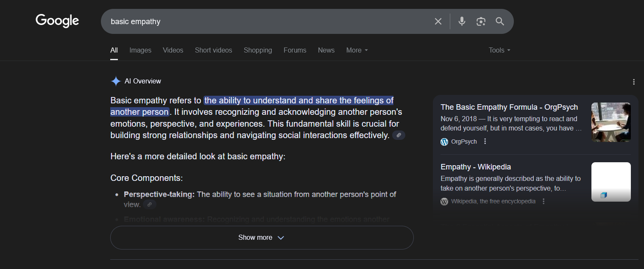Open the Short videos tab
Image resolution: width=644 pixels, height=269 pixels.
tap(214, 50)
